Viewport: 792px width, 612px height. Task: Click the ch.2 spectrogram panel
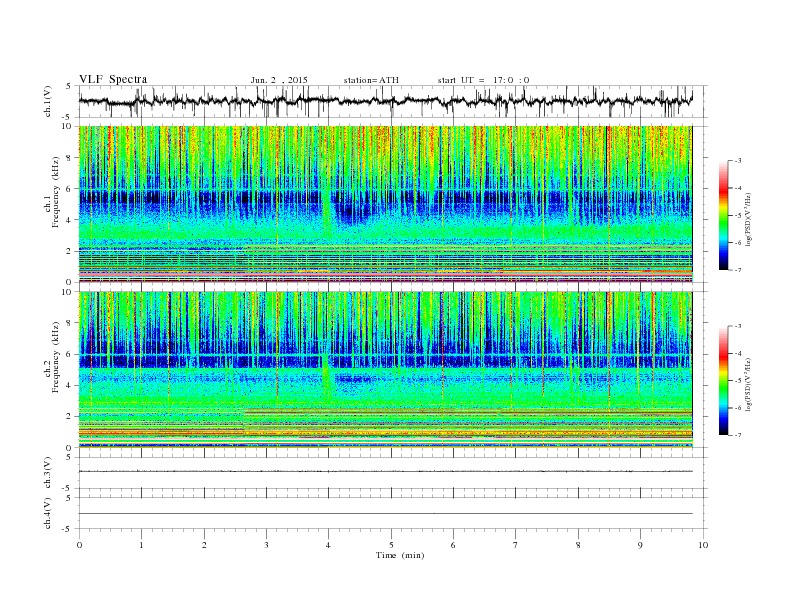[385, 370]
